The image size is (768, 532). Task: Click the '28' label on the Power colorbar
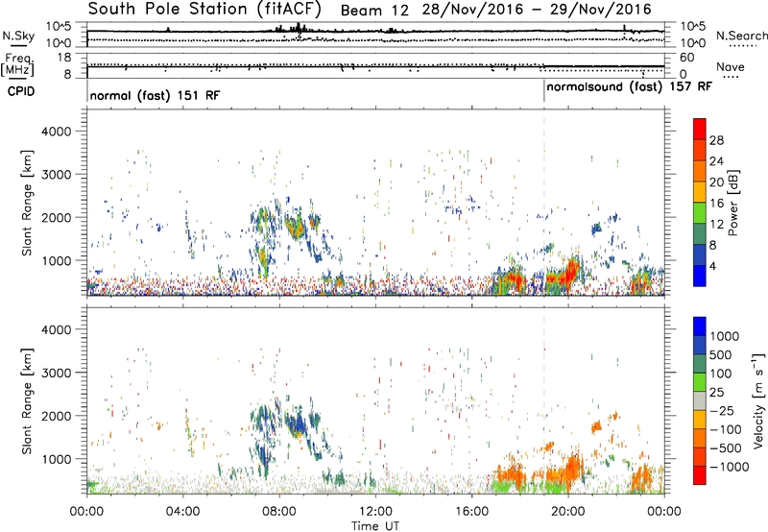(716, 140)
